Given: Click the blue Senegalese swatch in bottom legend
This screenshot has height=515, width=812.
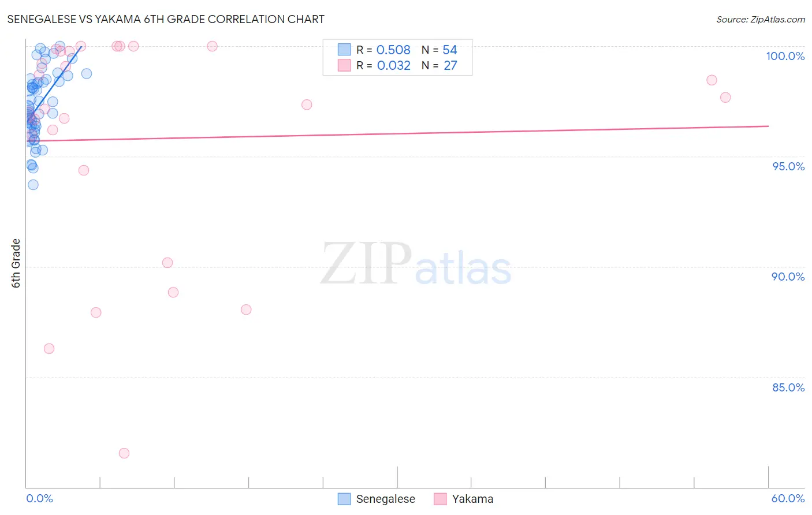Looking at the screenshot, I should pos(344,499).
